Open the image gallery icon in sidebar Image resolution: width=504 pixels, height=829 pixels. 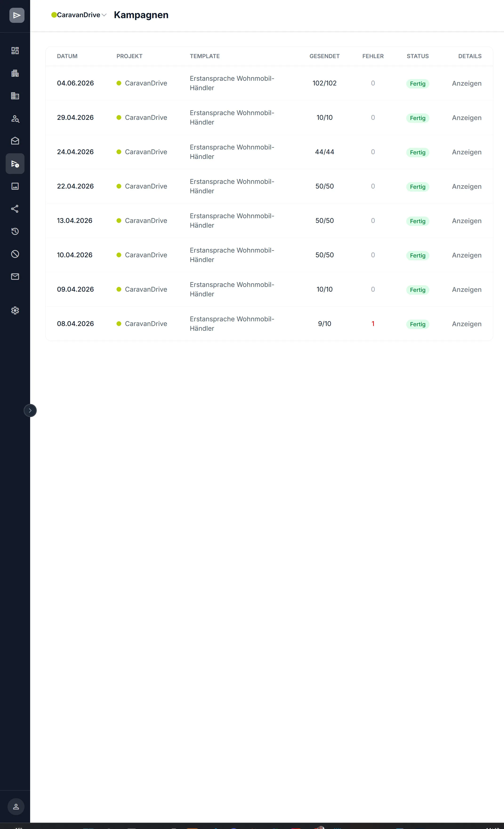(15, 186)
